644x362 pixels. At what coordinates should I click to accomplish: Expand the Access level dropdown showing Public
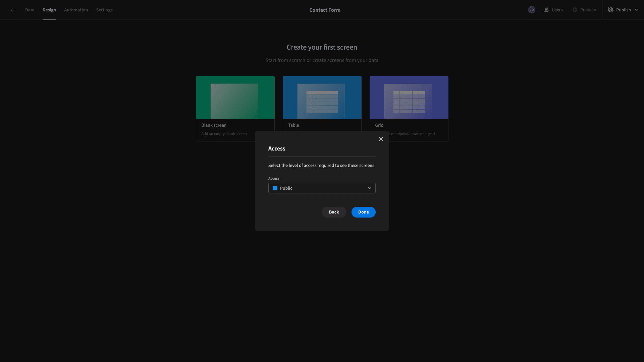[x=322, y=188]
